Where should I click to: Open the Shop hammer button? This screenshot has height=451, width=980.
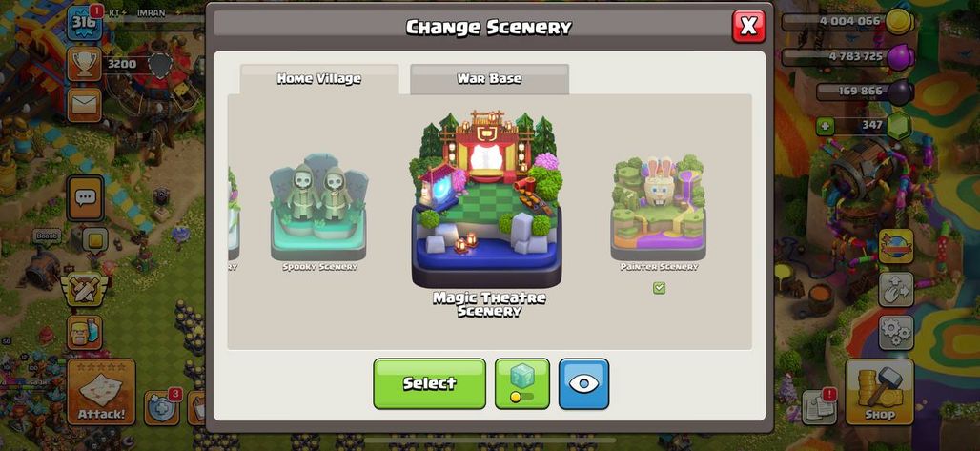click(x=879, y=392)
